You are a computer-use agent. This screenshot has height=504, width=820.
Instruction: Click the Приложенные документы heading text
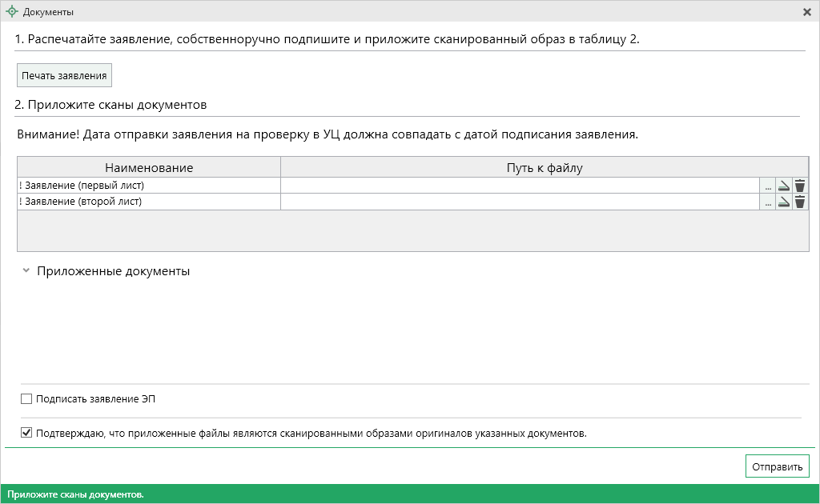(114, 271)
